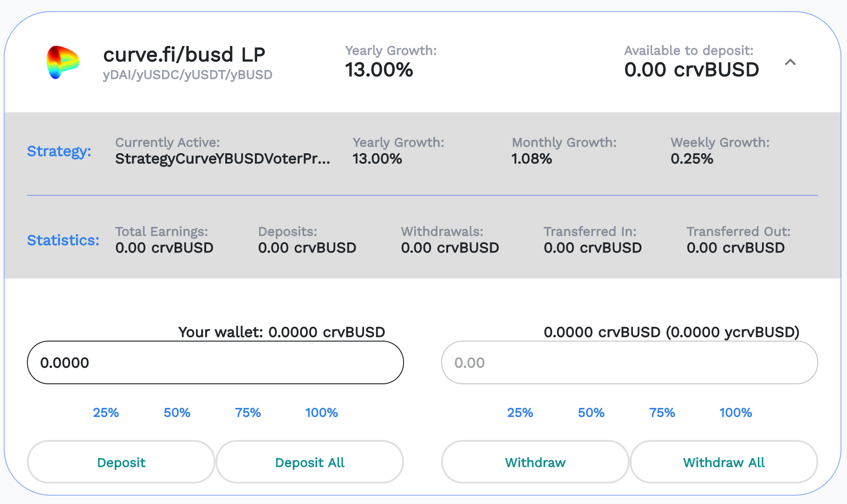Viewport: 847px width, 504px height.
Task: Click the deposit amount input field
Action: pyautogui.click(x=215, y=362)
